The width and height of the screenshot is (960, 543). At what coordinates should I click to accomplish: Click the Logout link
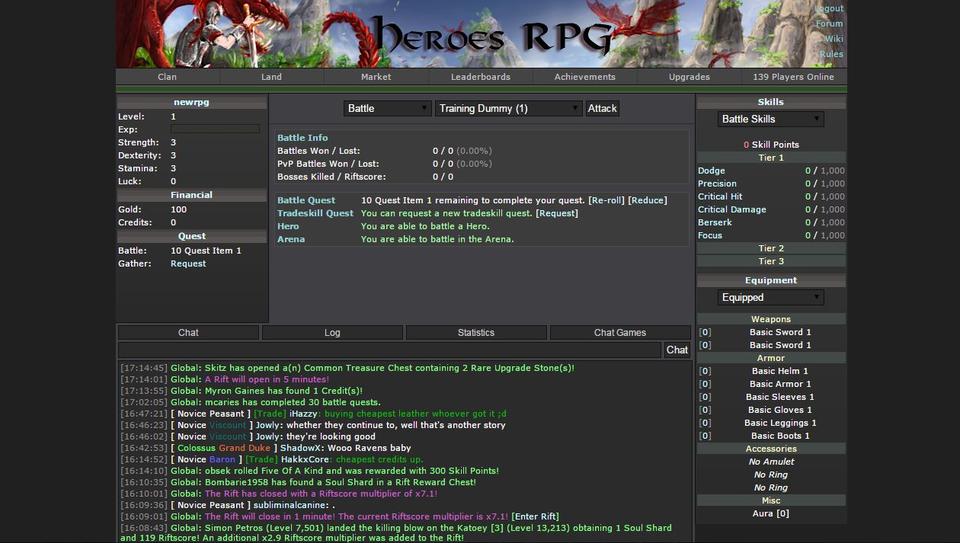(830, 9)
